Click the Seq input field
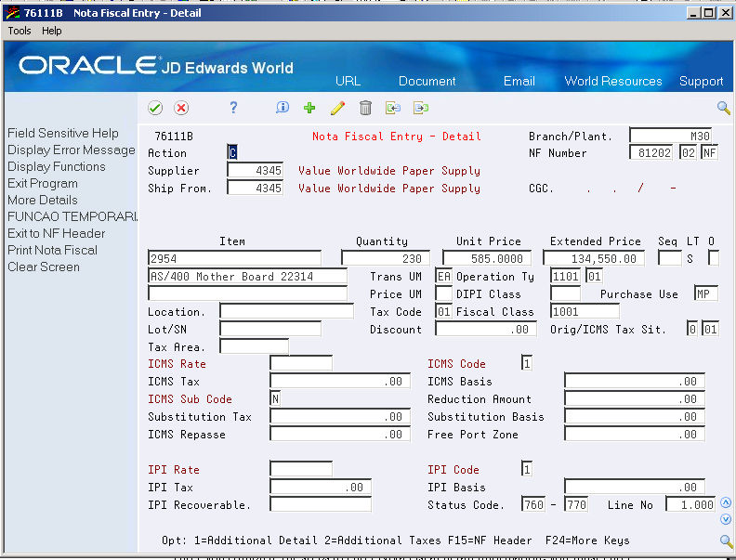Viewport: 736px width, 560px height. 670,258
